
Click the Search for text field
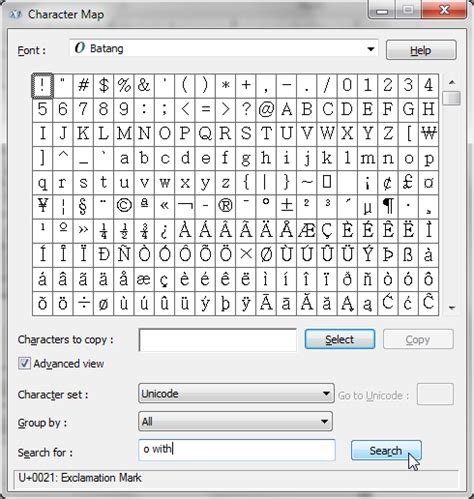click(x=237, y=450)
